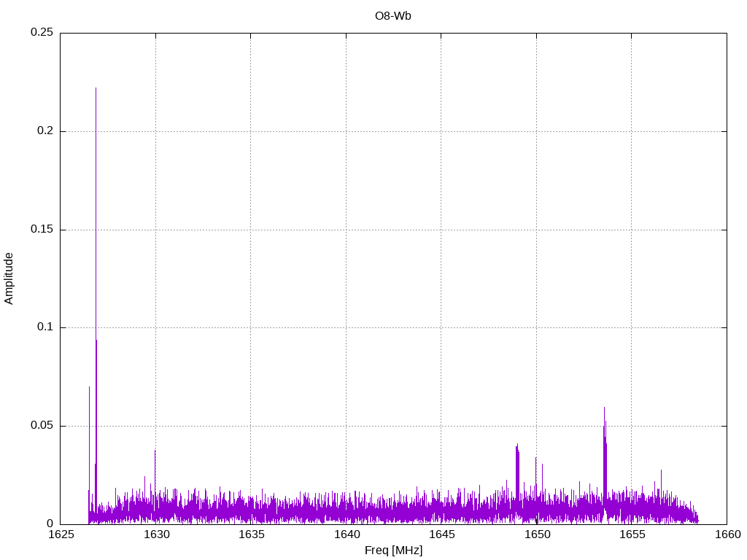
Task: Click the 0.2 y-axis tick label
Action: tap(45, 131)
